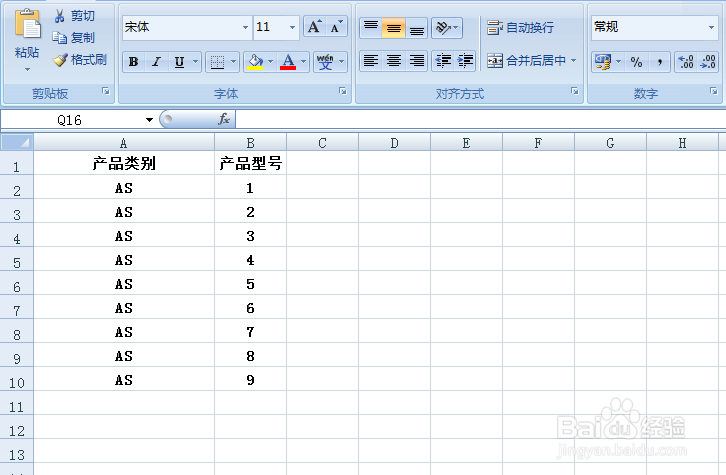
Task: Open underline style dropdown arrow
Action: tap(195, 62)
